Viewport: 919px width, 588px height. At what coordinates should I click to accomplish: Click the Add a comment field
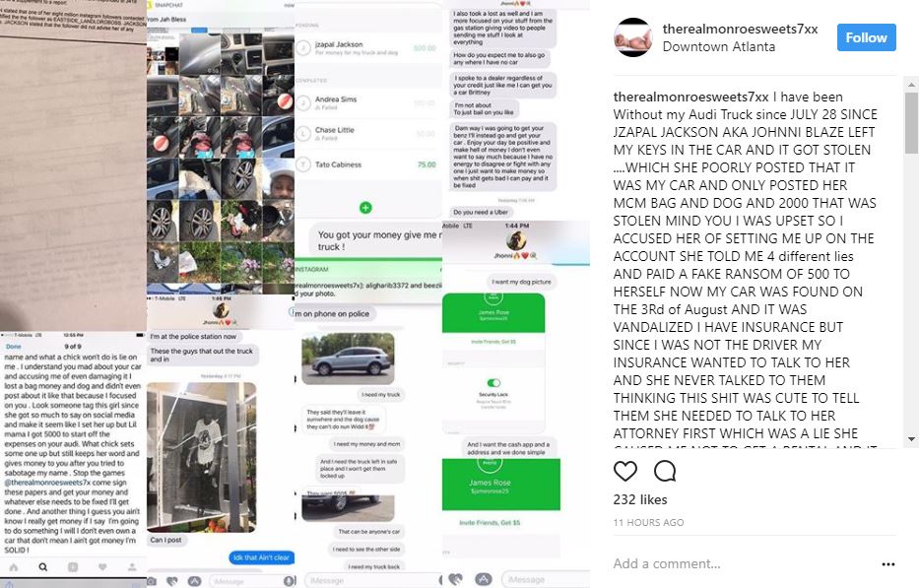coord(743,564)
